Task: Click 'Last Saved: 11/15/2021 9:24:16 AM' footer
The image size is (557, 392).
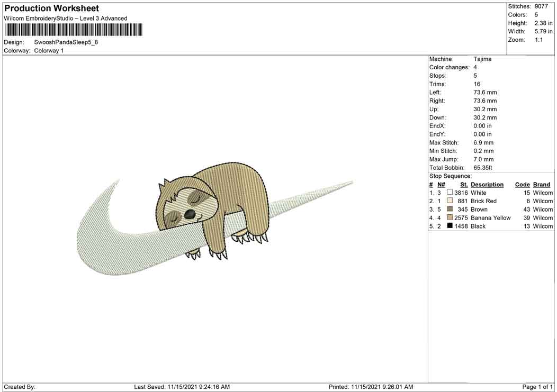Action: (x=182, y=387)
